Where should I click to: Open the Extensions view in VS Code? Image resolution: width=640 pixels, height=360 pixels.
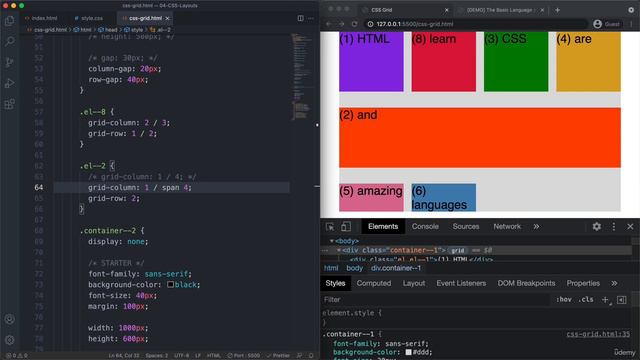pos(10,104)
